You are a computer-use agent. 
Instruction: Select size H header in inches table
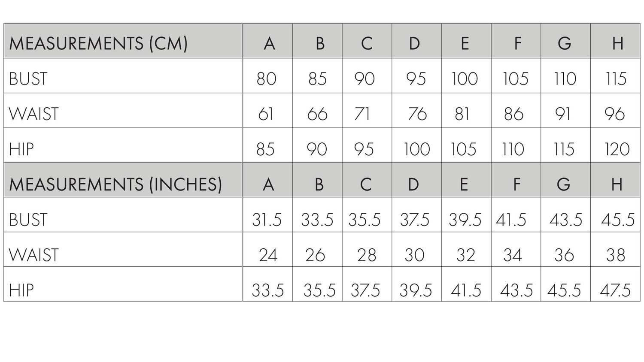pos(615,180)
